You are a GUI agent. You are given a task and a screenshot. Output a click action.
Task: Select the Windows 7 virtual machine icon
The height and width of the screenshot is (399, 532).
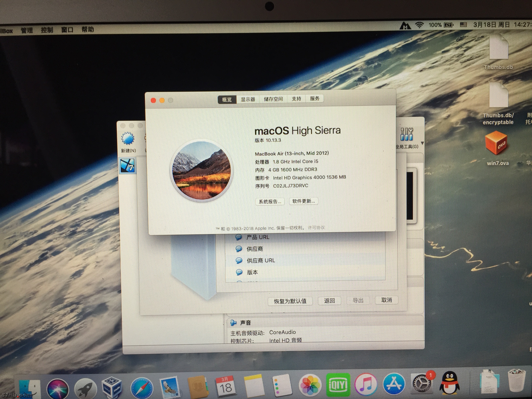tap(127, 166)
